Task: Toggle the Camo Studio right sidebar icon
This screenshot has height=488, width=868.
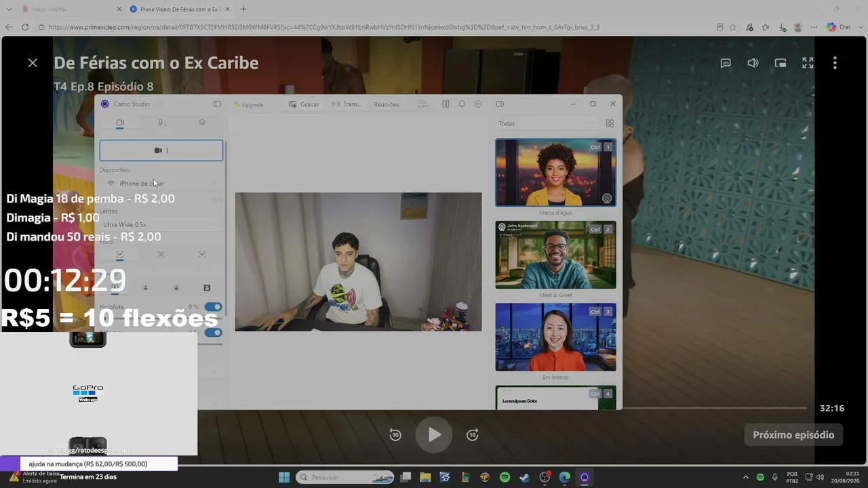Action: [500, 104]
